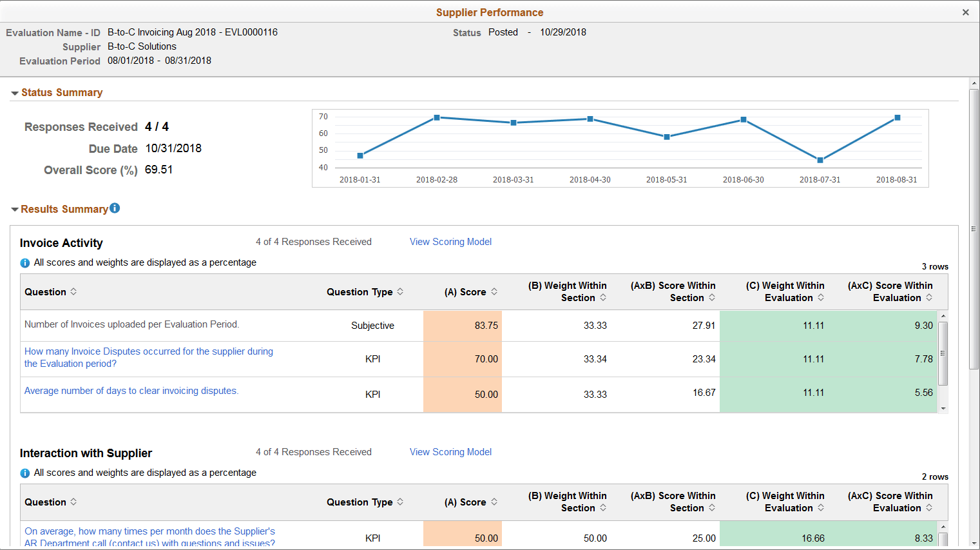Click the info icon in Interaction with Supplier section

[x=24, y=473]
